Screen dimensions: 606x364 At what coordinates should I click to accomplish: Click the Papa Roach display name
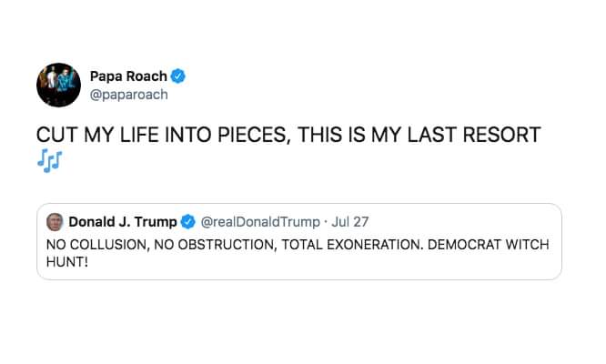[128, 76]
